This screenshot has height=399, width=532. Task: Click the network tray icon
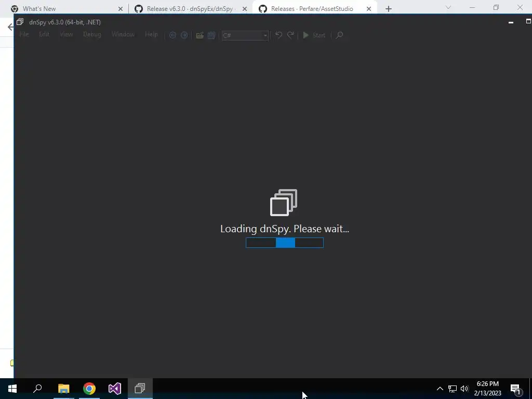[x=453, y=389]
